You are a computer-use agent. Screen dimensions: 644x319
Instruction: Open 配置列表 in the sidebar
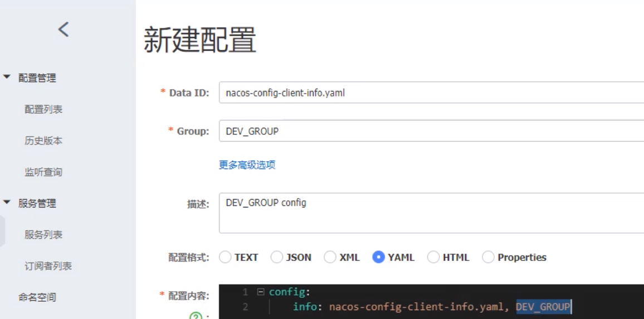coord(43,110)
